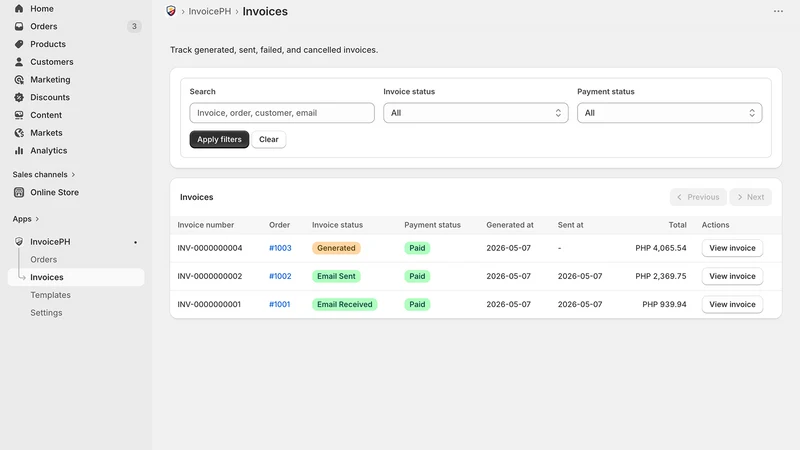Expand the Apps section chevron
Image resolution: width=800 pixels, height=450 pixels.
point(37,219)
